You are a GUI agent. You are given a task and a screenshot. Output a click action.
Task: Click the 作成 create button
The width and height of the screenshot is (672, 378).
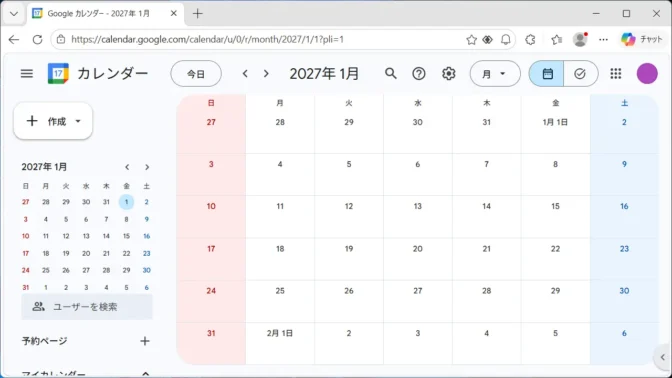[53, 121]
